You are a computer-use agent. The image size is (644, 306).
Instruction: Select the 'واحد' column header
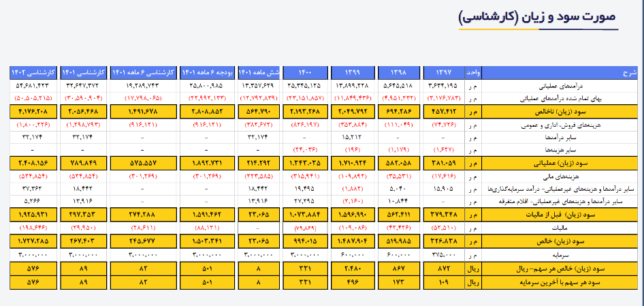point(472,72)
